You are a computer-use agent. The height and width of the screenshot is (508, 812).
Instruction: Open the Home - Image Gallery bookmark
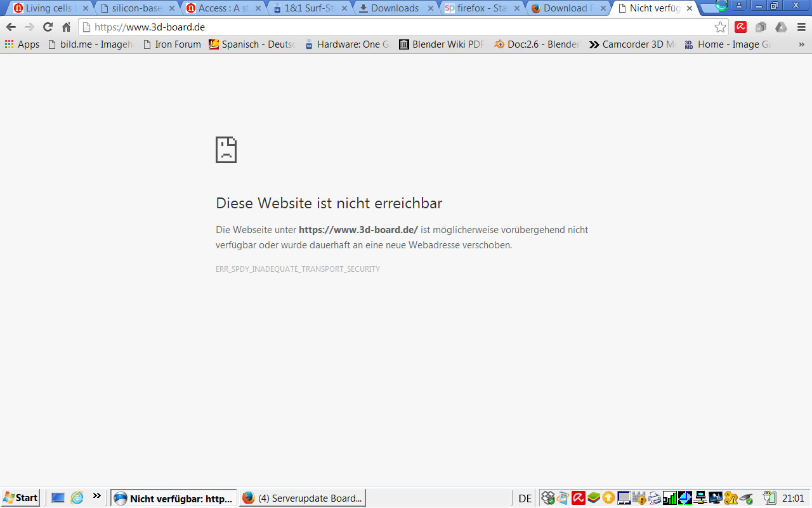coord(728,44)
